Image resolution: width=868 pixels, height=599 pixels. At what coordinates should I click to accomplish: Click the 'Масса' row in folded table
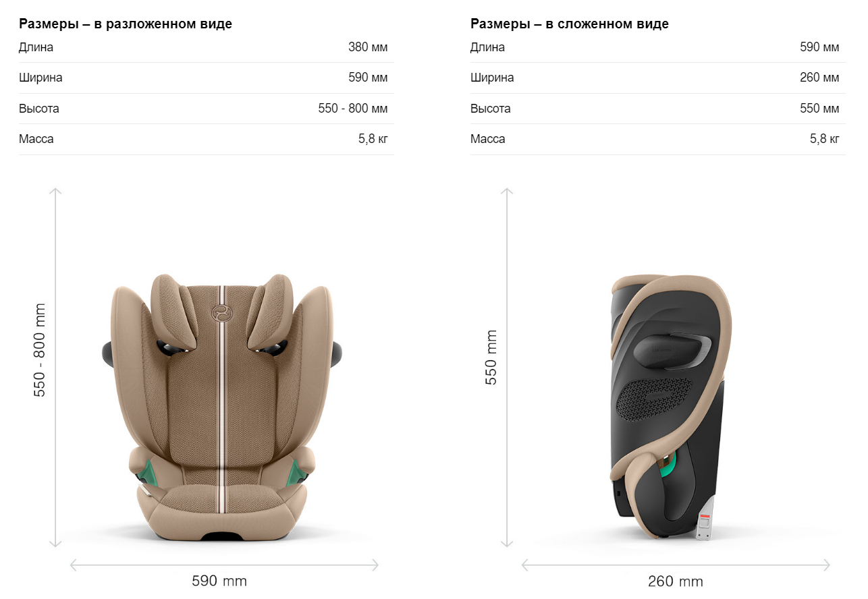pos(657,139)
